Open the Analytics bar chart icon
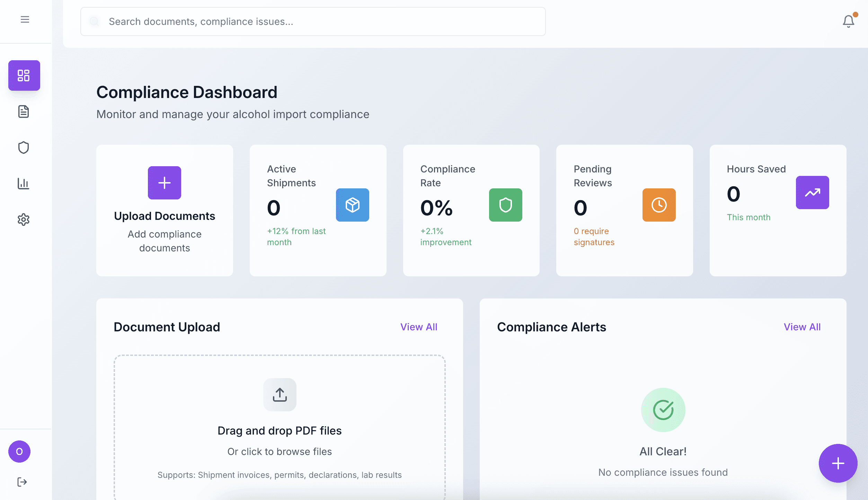Screen dimensions: 868x500 click(x=24, y=184)
